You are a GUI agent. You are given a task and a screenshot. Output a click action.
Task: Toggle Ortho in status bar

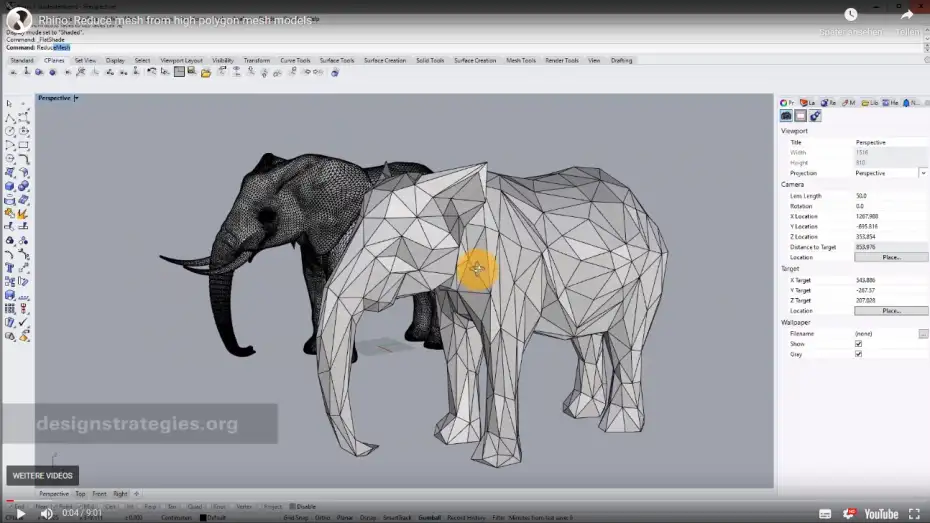(322, 518)
